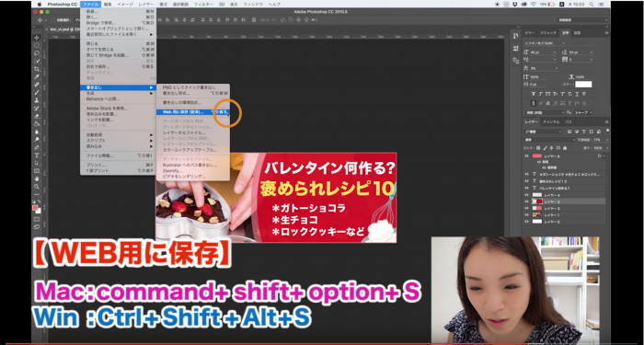This screenshot has height=345, width=644.
Task: Select the Horizontal Type tool
Action: tap(37, 155)
